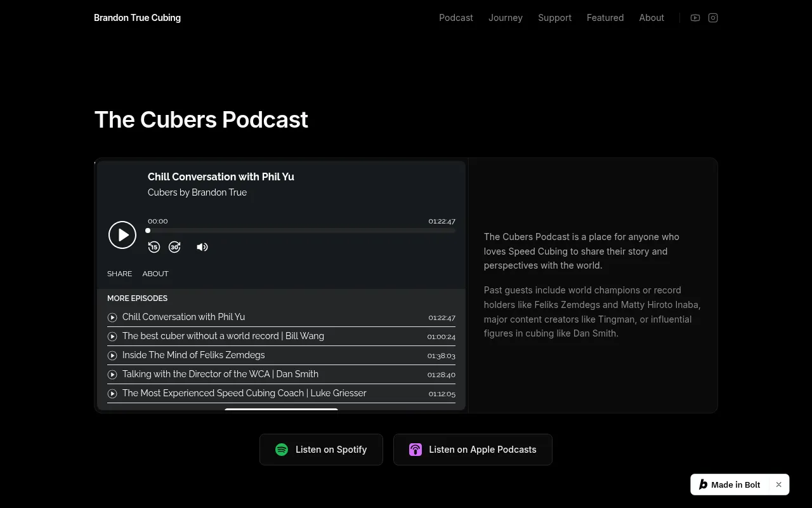Screen dimensions: 812x508
Task: Click the Cubers by Brandon True subtitle
Action: coord(197,192)
